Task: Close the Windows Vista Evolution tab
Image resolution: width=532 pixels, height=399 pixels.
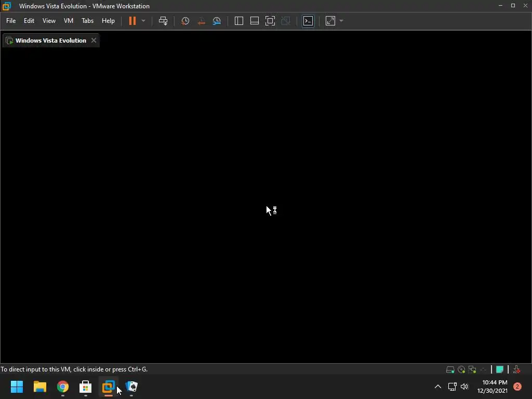Action: click(94, 41)
